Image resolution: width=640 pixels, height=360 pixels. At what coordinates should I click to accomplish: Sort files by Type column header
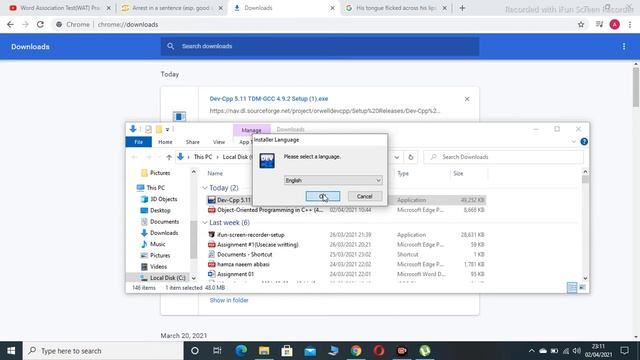(403, 173)
